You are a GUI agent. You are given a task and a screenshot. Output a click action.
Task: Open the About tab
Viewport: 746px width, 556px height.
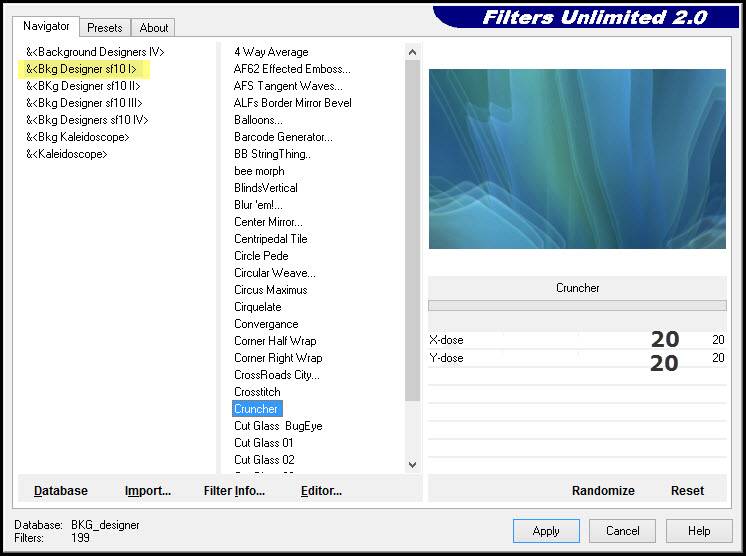(x=154, y=28)
